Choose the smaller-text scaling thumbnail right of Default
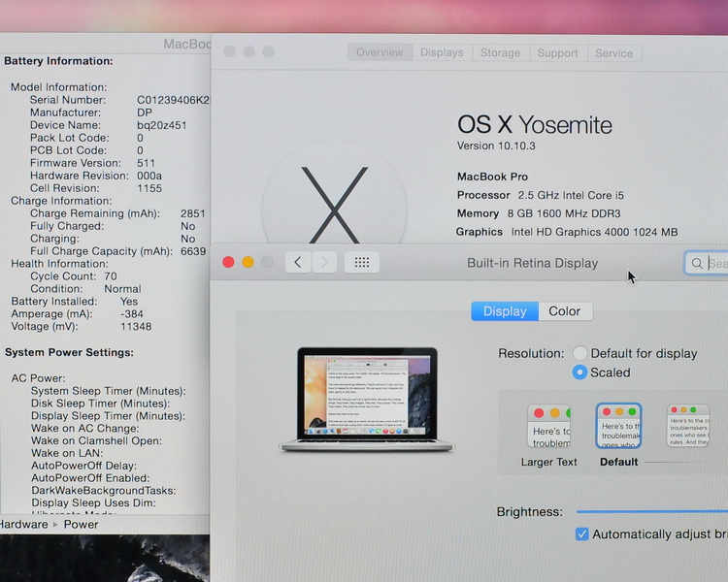728x582 pixels. coord(688,425)
